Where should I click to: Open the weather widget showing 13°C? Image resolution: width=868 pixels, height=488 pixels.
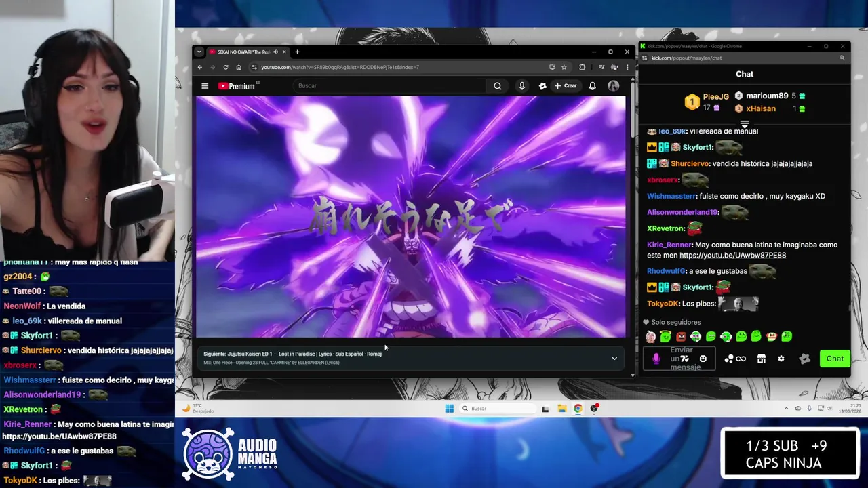tap(197, 409)
